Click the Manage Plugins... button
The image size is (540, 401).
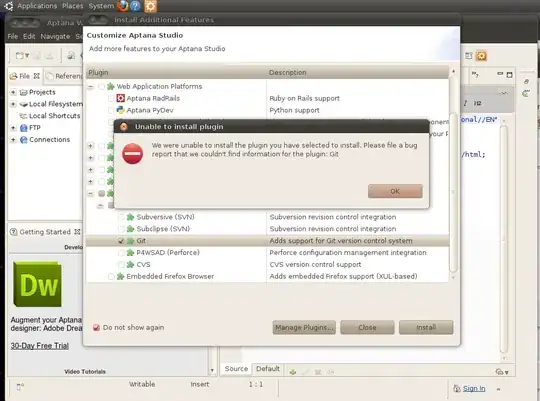pyautogui.click(x=304, y=327)
